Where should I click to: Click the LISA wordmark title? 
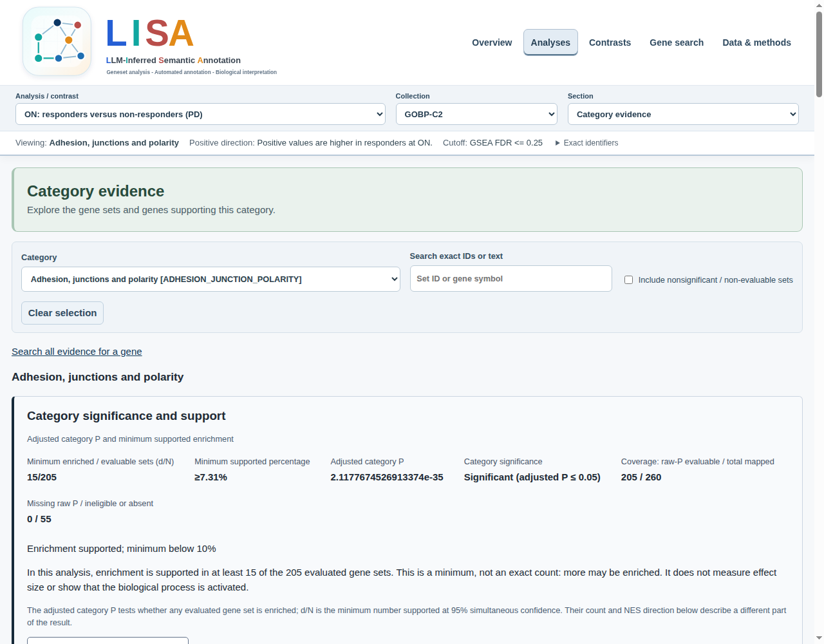[149, 33]
